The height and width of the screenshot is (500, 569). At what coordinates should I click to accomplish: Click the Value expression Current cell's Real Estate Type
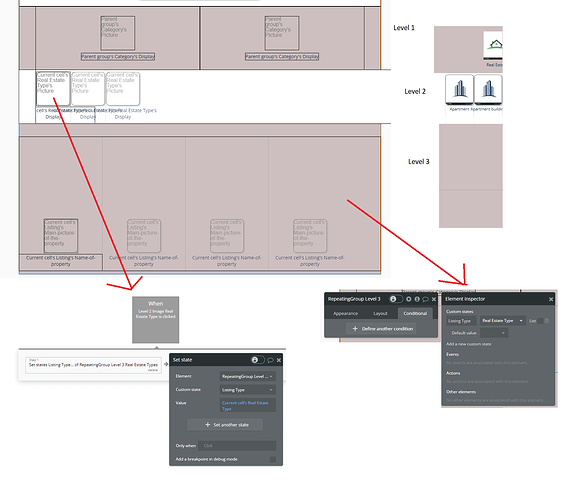247,405
